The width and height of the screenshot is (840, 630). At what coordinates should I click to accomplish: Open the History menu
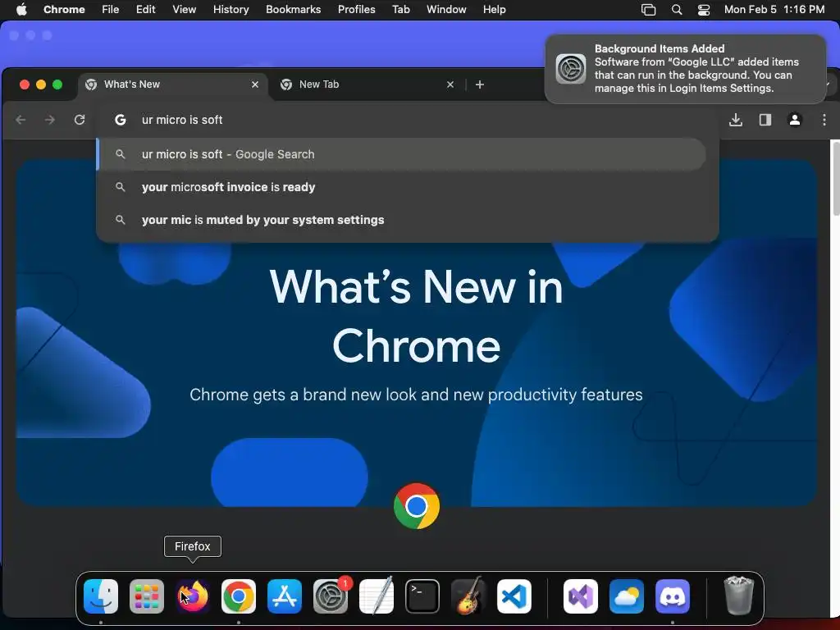click(231, 10)
